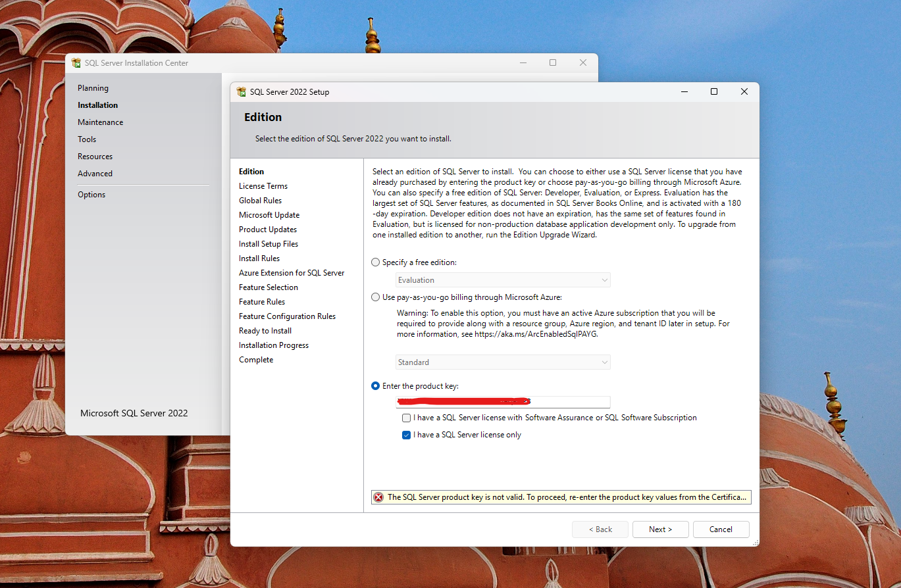Minimize the SQL Server Installation Center window
Image resolution: width=901 pixels, height=588 pixels.
click(x=523, y=63)
